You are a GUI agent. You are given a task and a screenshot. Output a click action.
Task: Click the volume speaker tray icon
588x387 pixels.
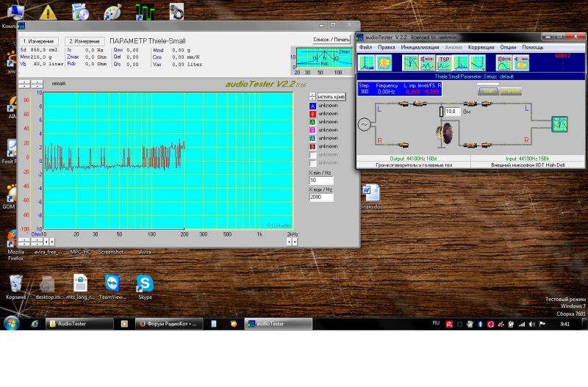pos(531,325)
